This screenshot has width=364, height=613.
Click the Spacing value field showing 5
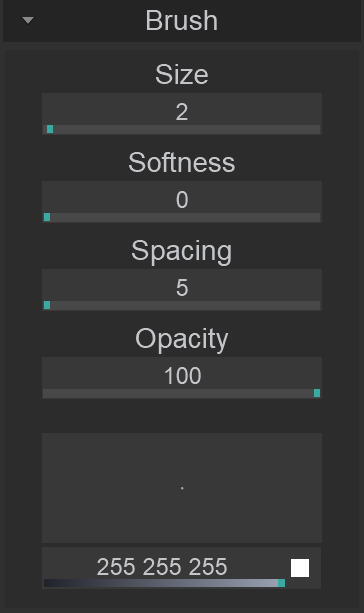click(182, 285)
